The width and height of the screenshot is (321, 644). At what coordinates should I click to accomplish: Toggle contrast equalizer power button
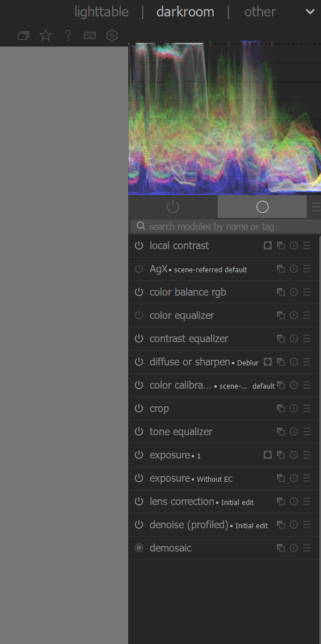139,338
